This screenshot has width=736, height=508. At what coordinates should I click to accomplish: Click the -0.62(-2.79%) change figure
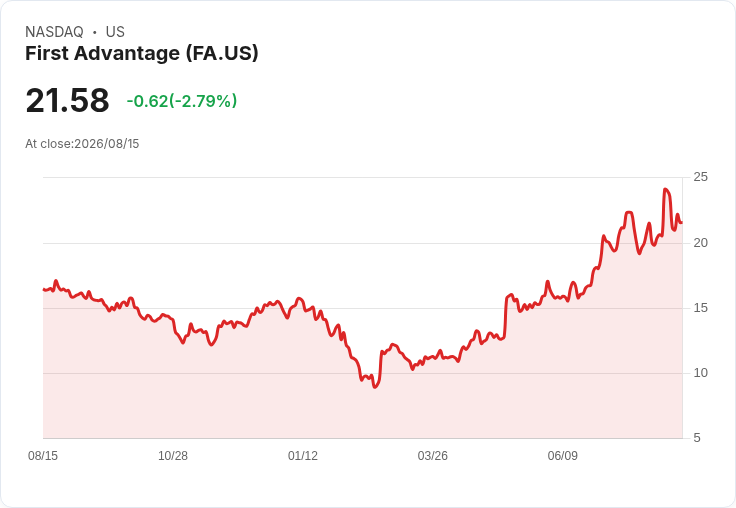pyautogui.click(x=182, y=101)
